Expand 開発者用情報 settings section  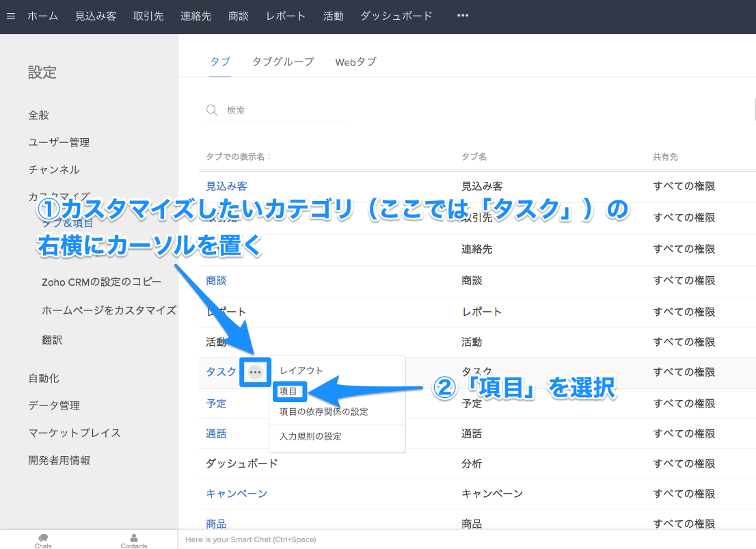[59, 460]
